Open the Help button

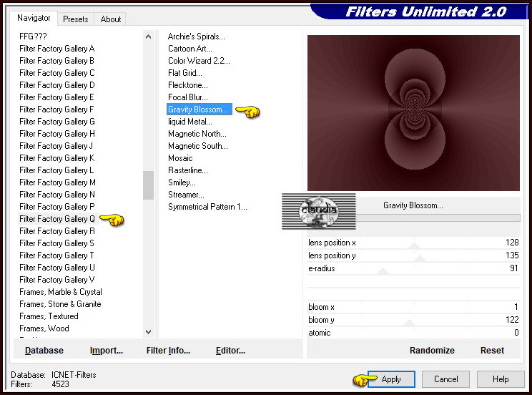(x=501, y=379)
